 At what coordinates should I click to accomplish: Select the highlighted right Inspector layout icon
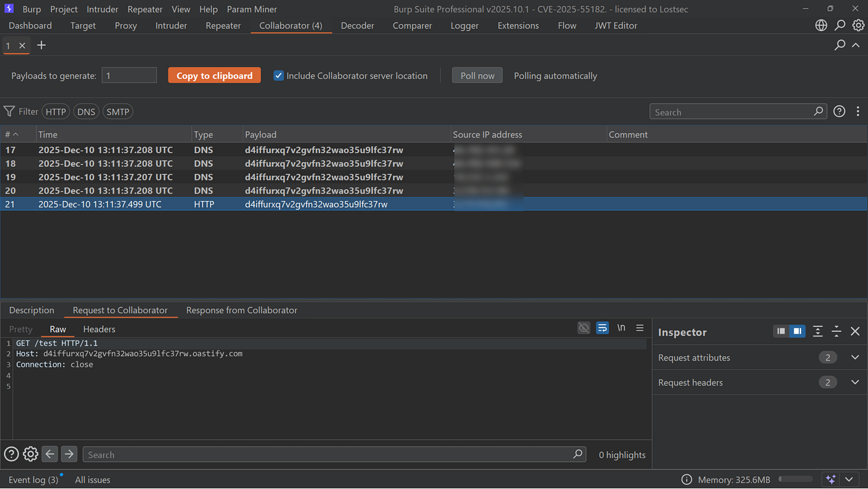(797, 331)
